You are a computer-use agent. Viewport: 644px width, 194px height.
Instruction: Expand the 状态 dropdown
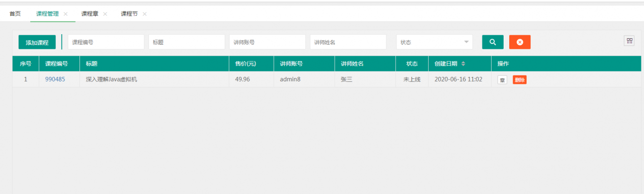pos(435,42)
